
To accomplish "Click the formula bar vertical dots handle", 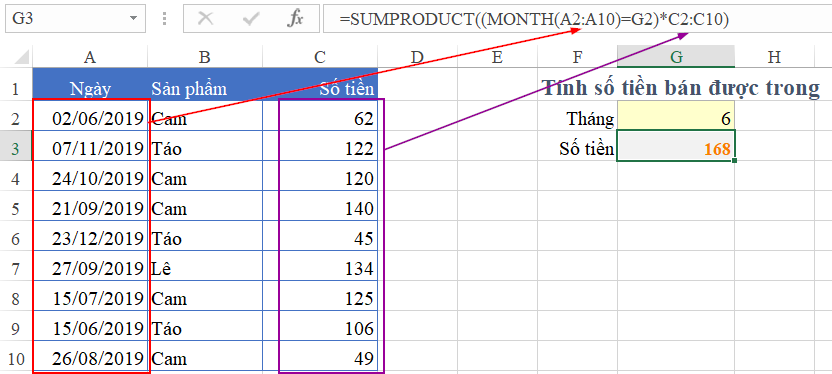I will point(165,19).
